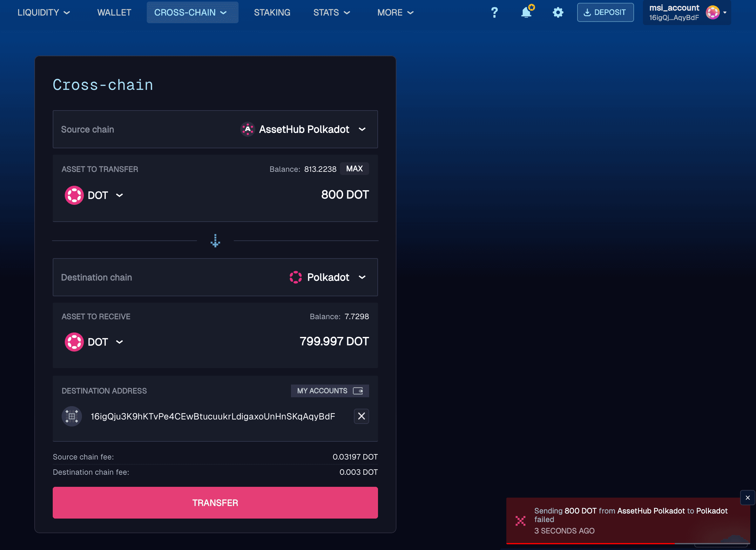Click the destination address identicon
The height and width of the screenshot is (550, 756).
coord(72,416)
